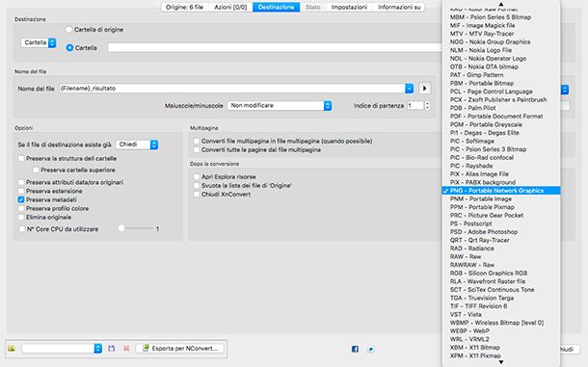Open the preset selection combo box
Viewport: 588px width, 367px height.
pyautogui.click(x=62, y=349)
